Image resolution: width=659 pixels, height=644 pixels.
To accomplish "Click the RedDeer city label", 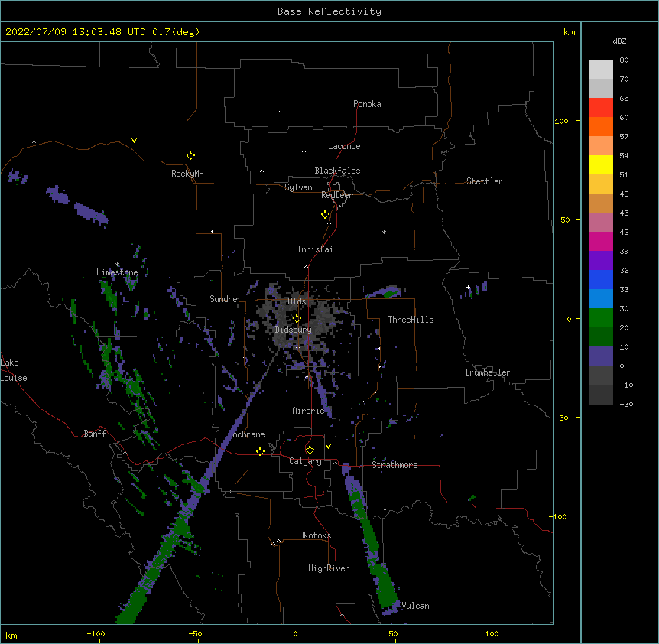I will click(336, 195).
